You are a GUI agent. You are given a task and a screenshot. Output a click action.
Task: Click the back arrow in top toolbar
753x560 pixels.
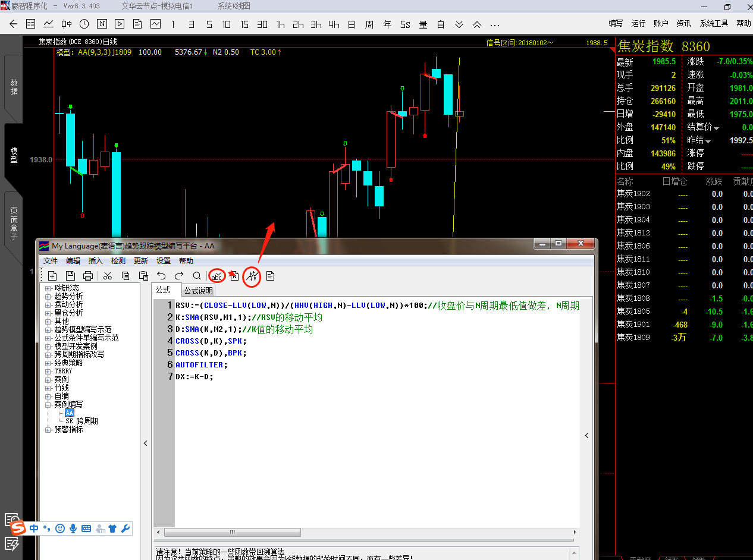pyautogui.click(x=13, y=24)
